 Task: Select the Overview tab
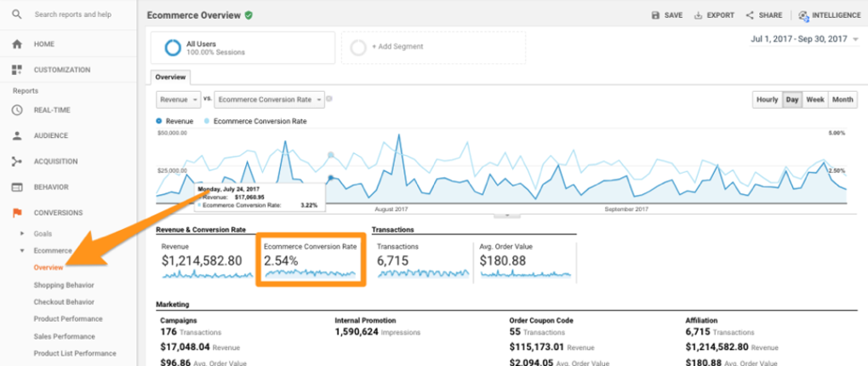pos(170,77)
